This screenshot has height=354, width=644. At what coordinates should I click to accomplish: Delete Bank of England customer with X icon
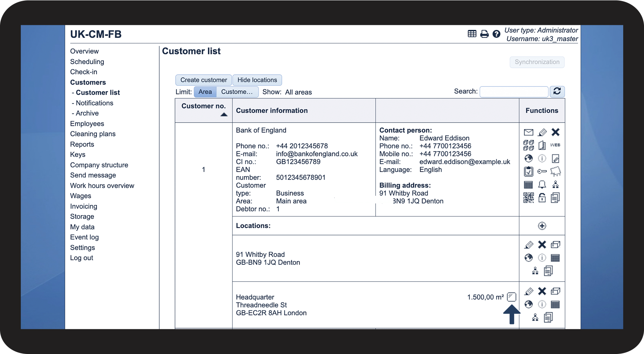click(x=555, y=132)
